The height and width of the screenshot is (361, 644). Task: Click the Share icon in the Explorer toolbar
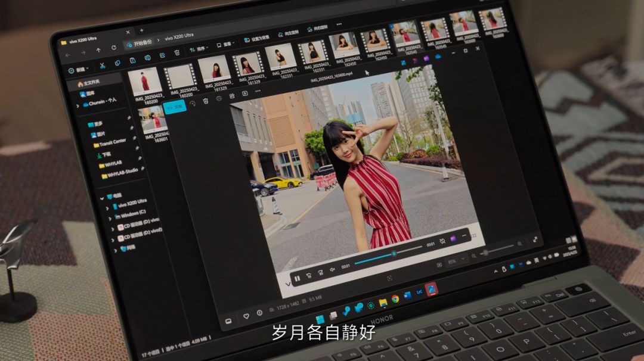click(x=162, y=55)
